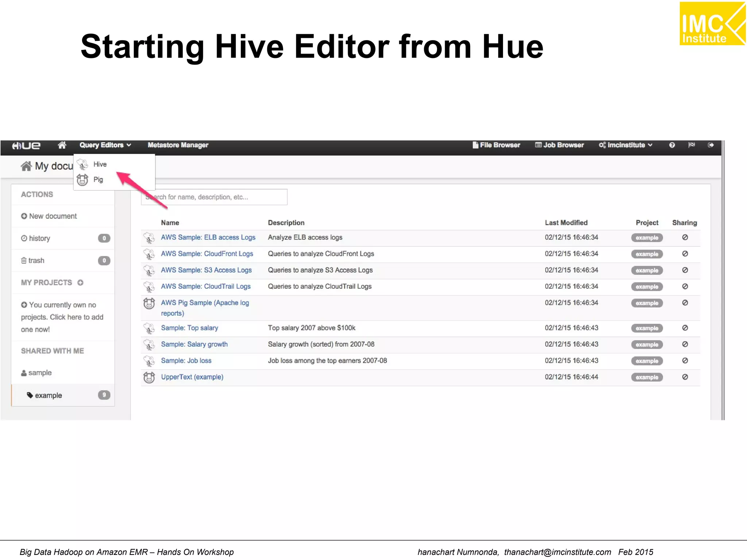The height and width of the screenshot is (560, 747).
Task: Click Hive icon of Salary growth row
Action: click(x=149, y=345)
